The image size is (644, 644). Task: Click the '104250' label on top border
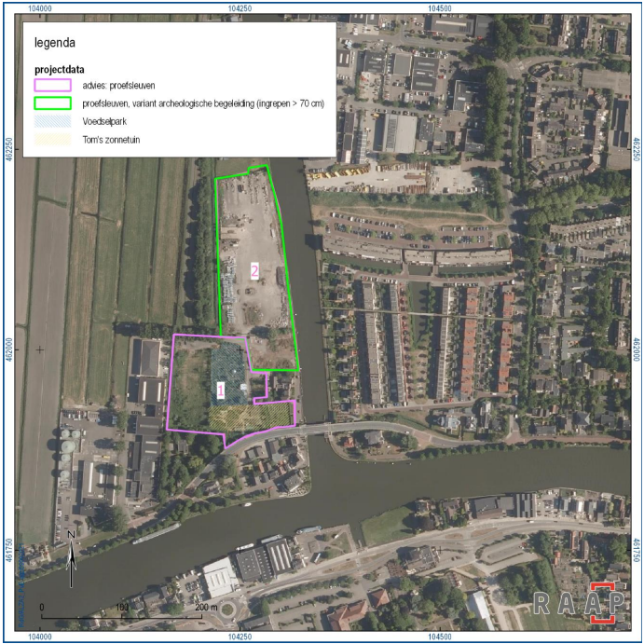(x=240, y=8)
